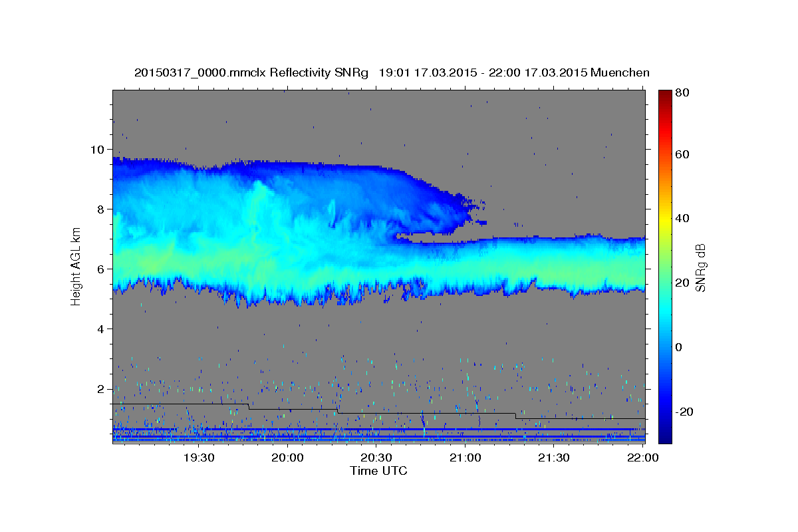Click the dark red top of colorbar
Screen dimensions: 798x532
pyautogui.click(x=664, y=96)
